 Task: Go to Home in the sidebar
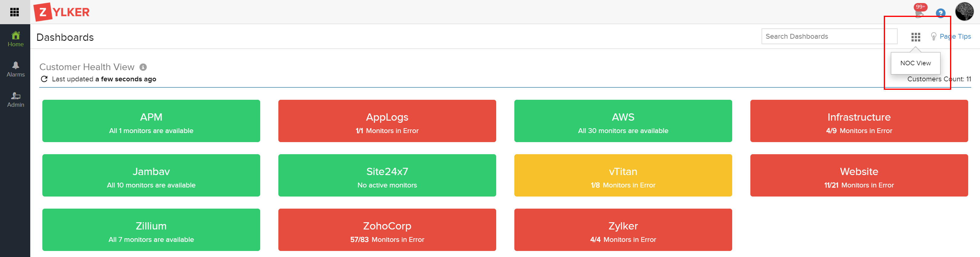(x=16, y=39)
